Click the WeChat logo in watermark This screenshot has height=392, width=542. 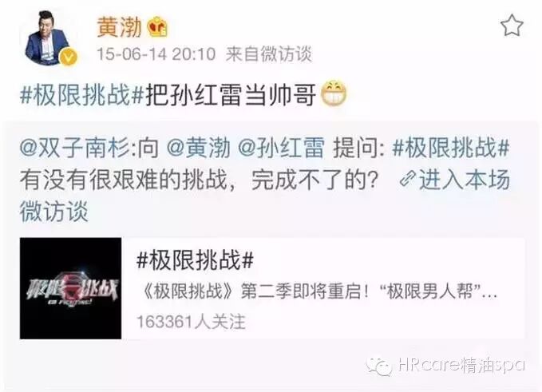point(379,366)
